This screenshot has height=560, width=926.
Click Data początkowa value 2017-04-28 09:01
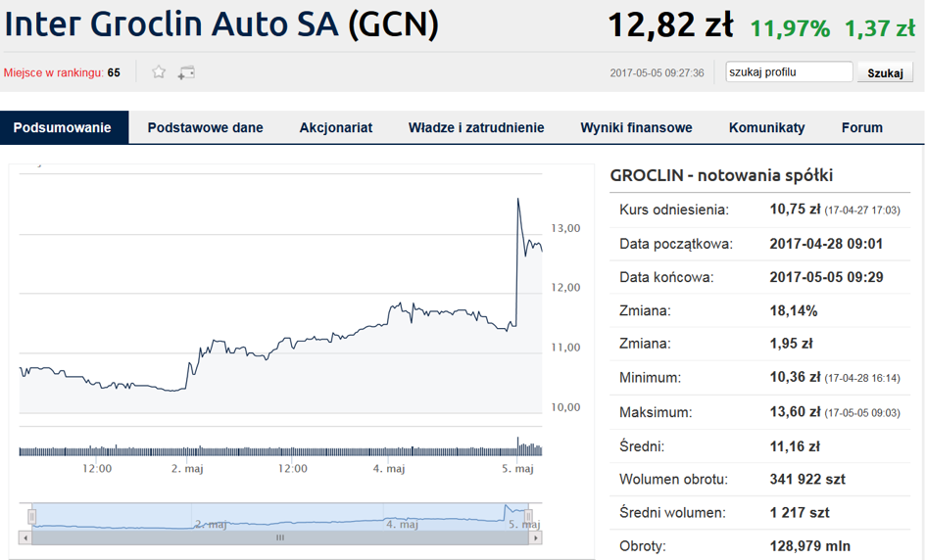[826, 244]
